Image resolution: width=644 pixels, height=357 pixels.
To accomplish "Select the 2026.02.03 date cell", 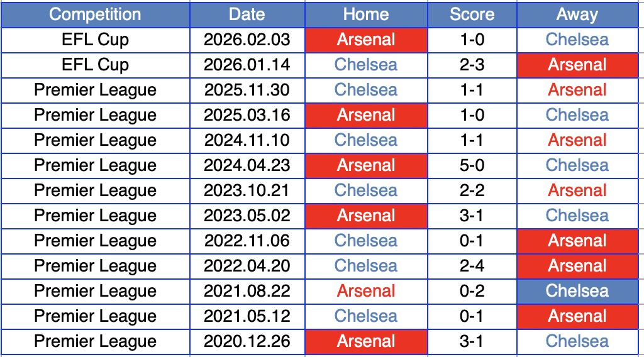I will [x=247, y=40].
